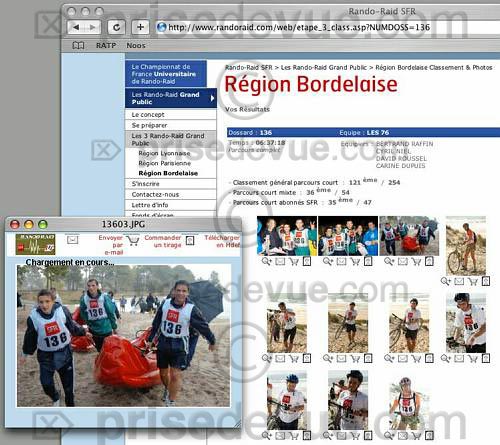Click Commander un tirage link

[163, 241]
